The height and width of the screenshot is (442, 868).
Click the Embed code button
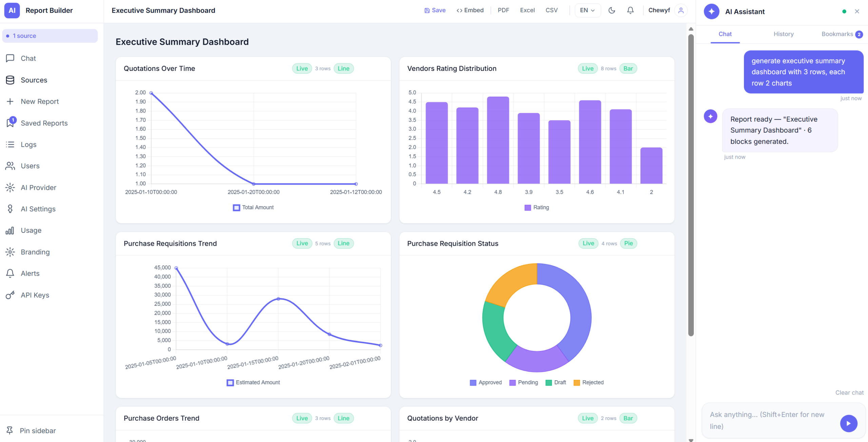tap(470, 11)
